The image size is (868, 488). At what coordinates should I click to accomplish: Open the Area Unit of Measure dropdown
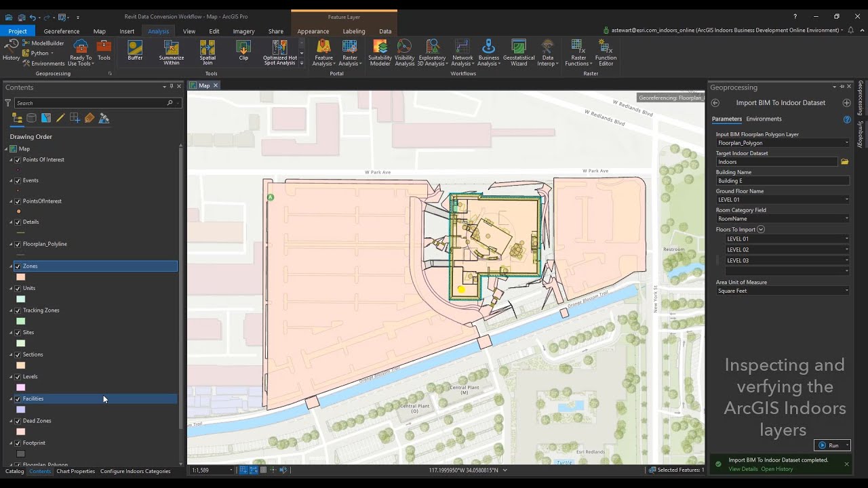846,291
